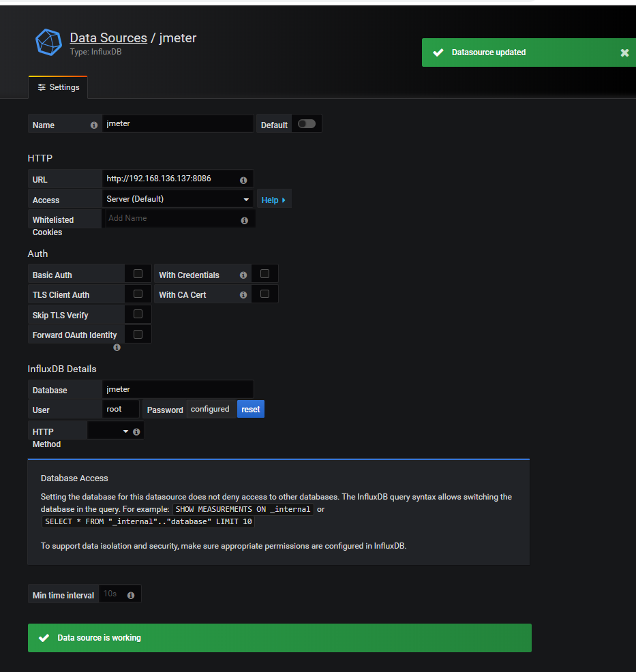The width and height of the screenshot is (636, 672).
Task: Click the HTTP Method info icon
Action: (x=136, y=431)
